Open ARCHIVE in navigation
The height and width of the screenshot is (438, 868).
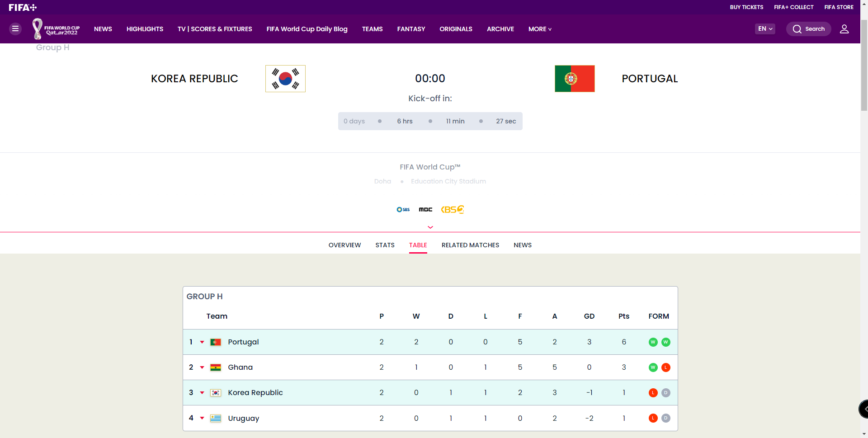tap(500, 29)
